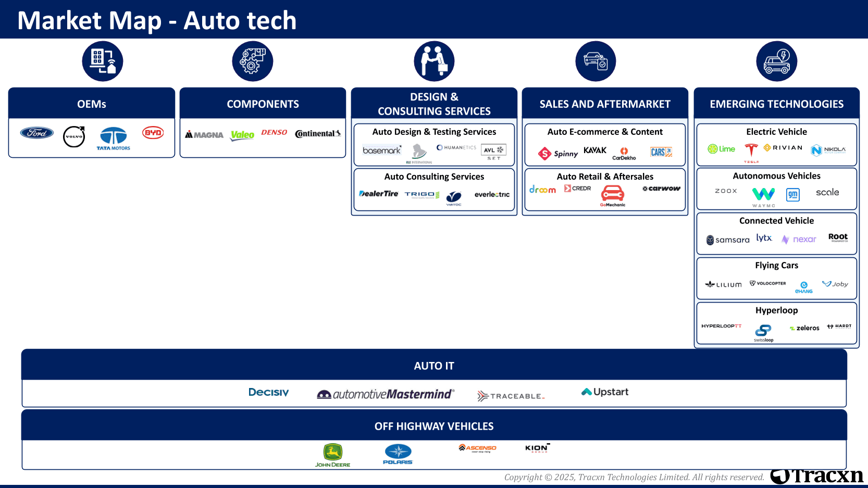Select the Polaris logo
The width and height of the screenshot is (868, 488).
398,454
